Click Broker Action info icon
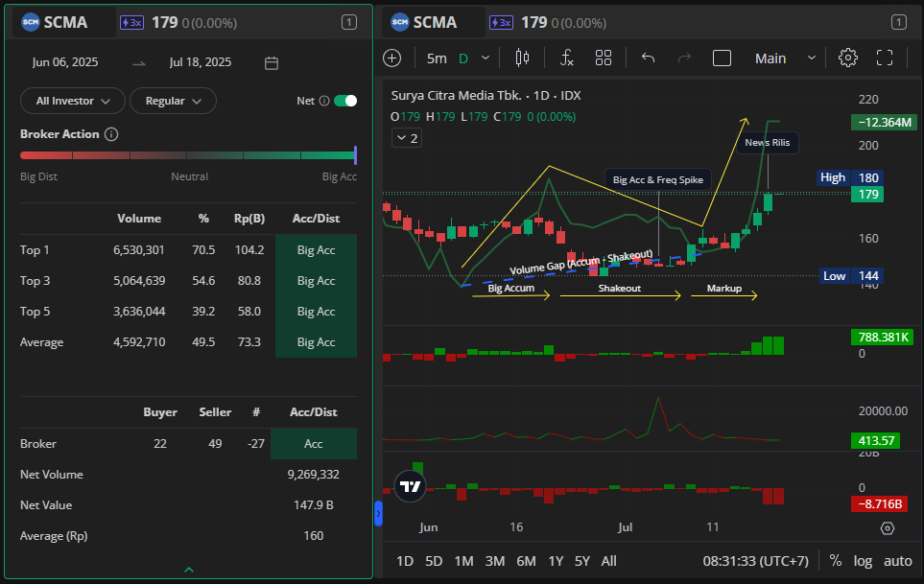Image resolution: width=924 pixels, height=584 pixels. click(111, 134)
